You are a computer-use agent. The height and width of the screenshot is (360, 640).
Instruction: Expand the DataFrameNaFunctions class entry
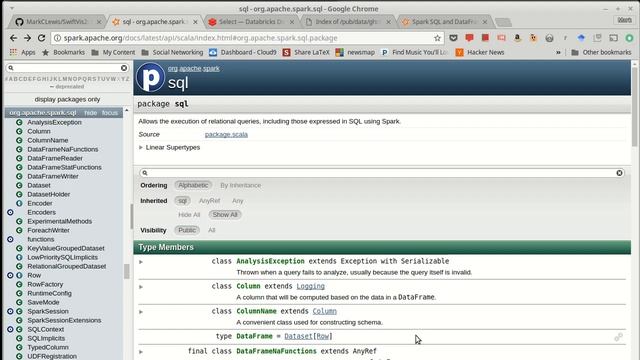(x=141, y=351)
